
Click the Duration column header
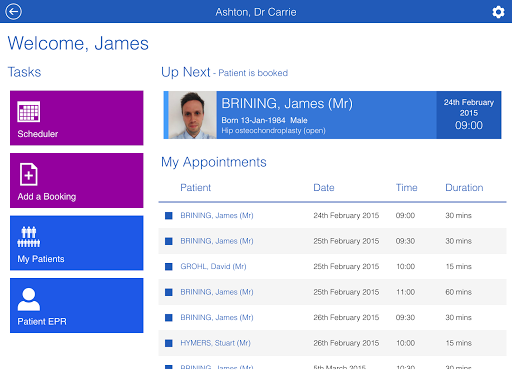(464, 188)
